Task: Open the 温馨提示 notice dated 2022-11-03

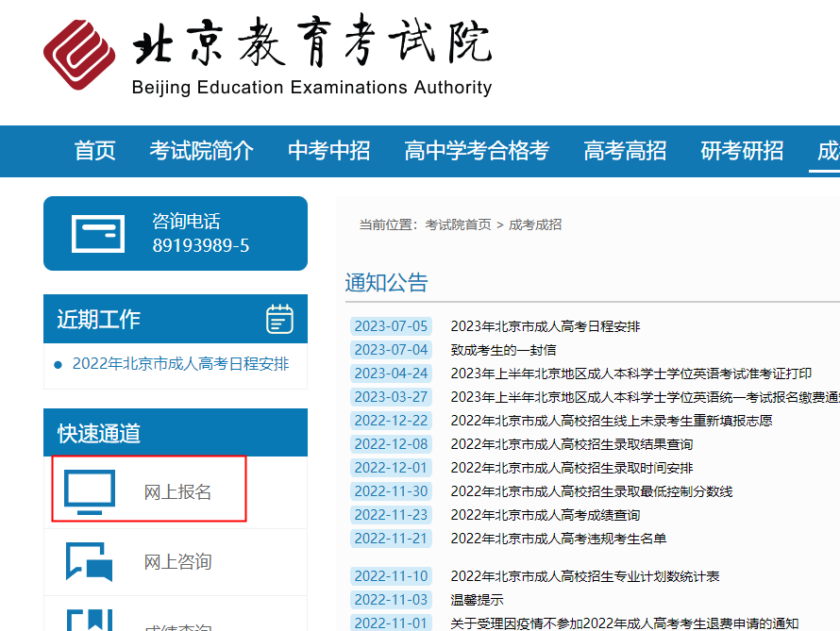Action: tap(477, 600)
